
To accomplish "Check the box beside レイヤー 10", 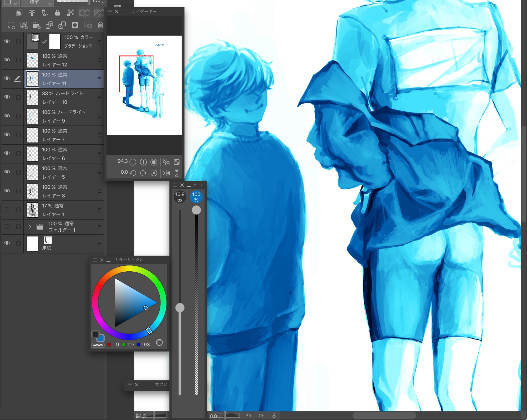I will click(18, 97).
